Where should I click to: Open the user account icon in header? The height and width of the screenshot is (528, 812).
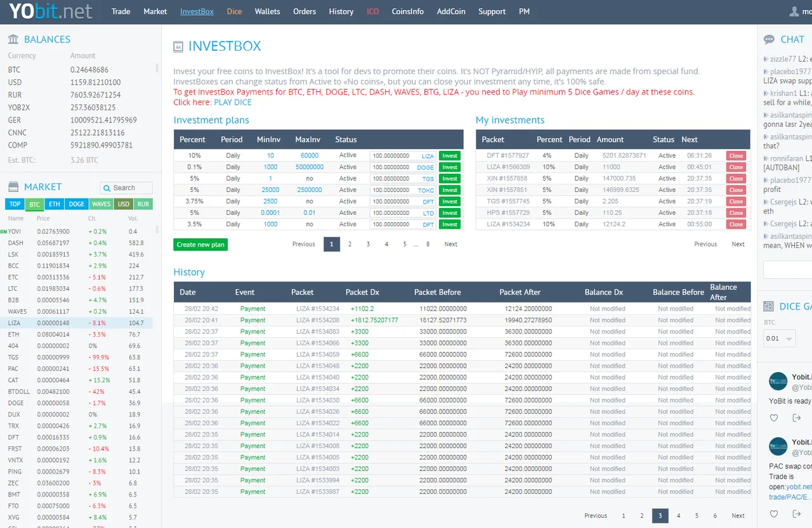[x=794, y=11]
